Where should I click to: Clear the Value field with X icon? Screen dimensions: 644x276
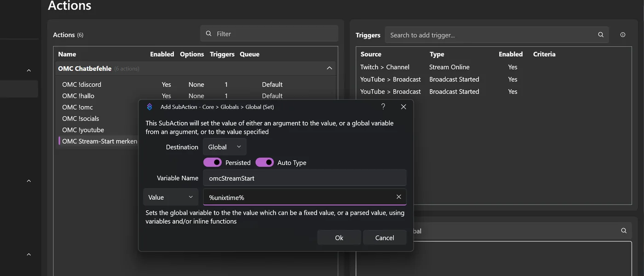click(399, 197)
